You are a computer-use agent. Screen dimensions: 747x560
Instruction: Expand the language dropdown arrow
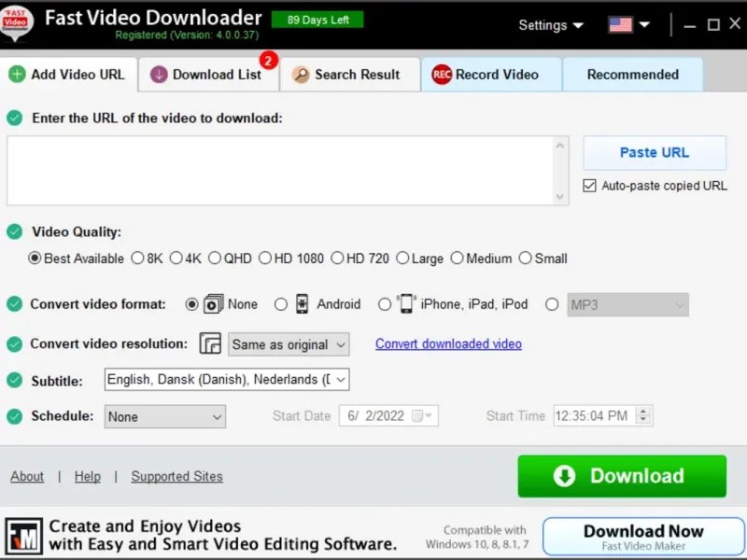tap(644, 25)
